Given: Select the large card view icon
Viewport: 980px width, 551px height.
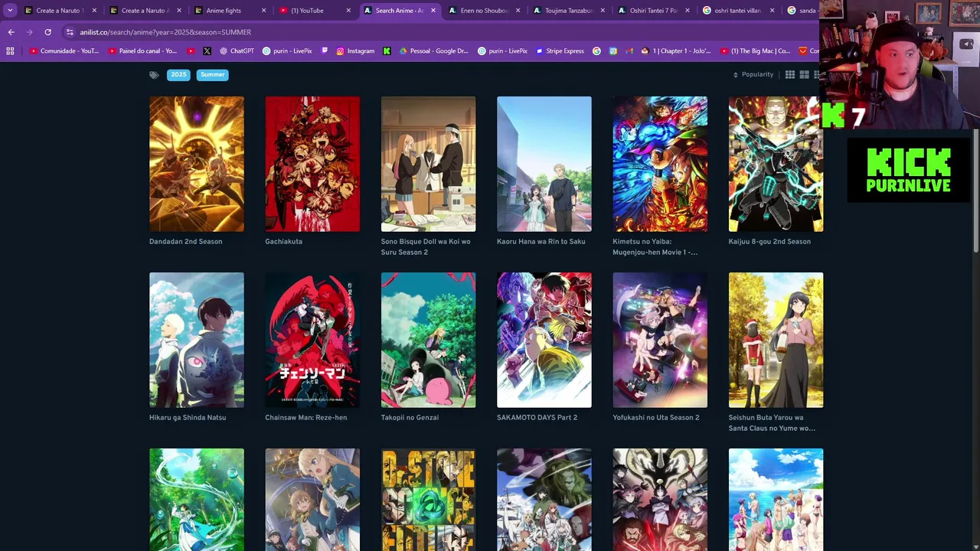Looking at the screenshot, I should pos(804,74).
